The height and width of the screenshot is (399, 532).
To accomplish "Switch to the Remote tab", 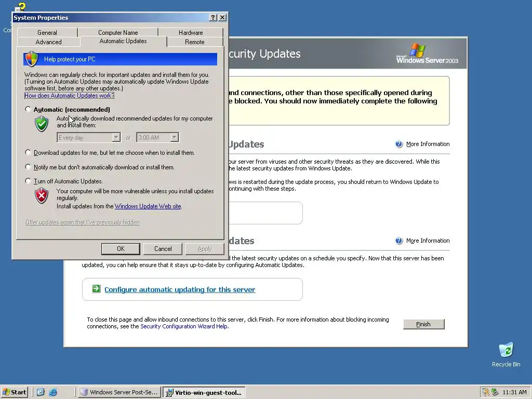I will pyautogui.click(x=195, y=42).
